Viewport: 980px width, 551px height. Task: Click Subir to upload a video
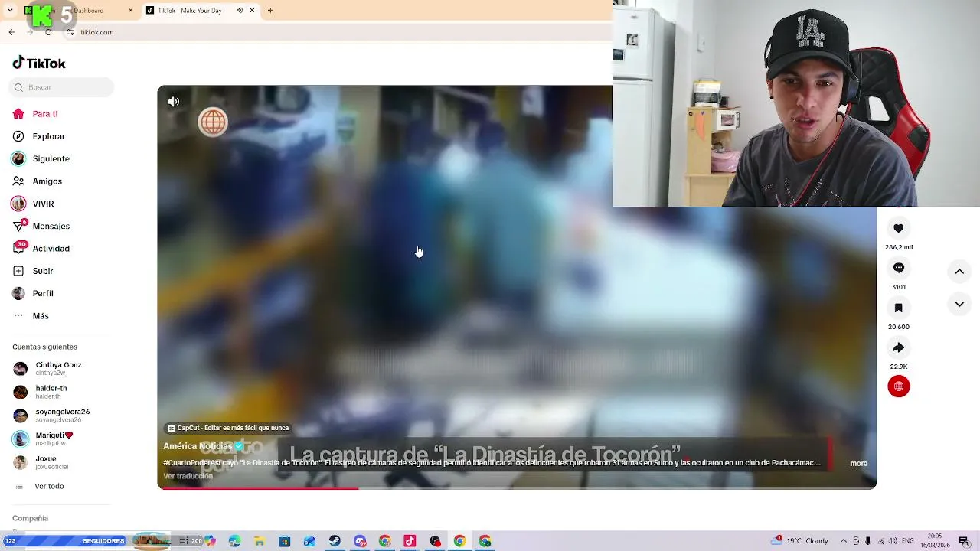click(x=33, y=271)
